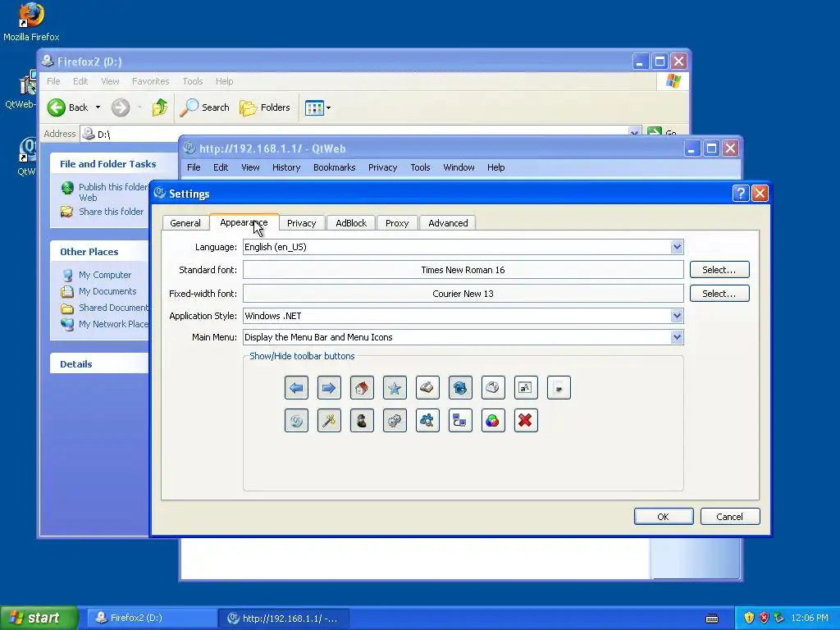Toggle the Bookmarks star toolbar button
The width and height of the screenshot is (840, 630).
[395, 388]
